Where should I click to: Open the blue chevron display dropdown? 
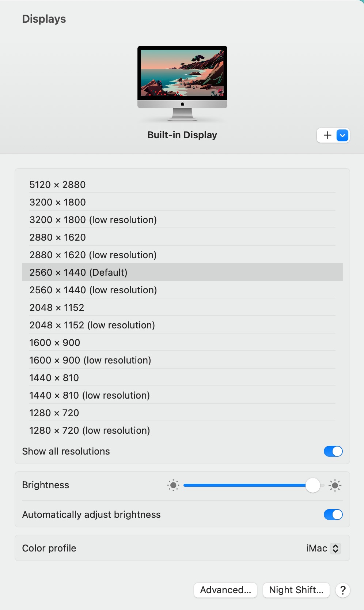pos(342,135)
